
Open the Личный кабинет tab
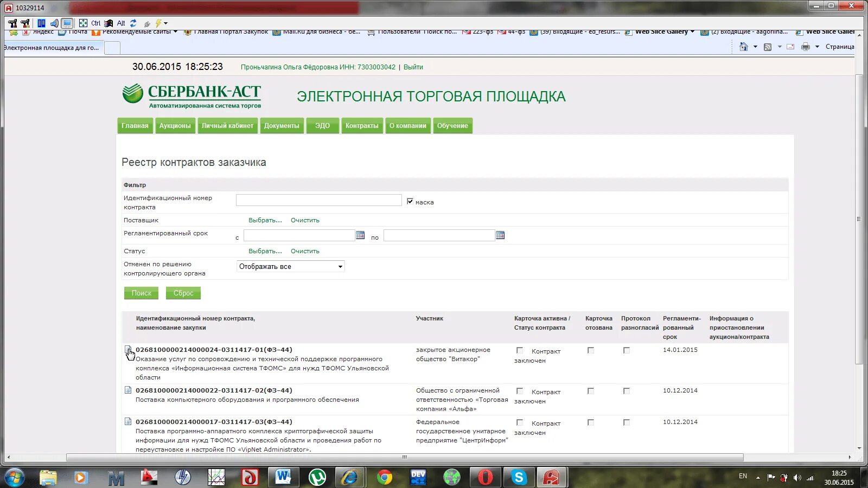click(x=227, y=126)
